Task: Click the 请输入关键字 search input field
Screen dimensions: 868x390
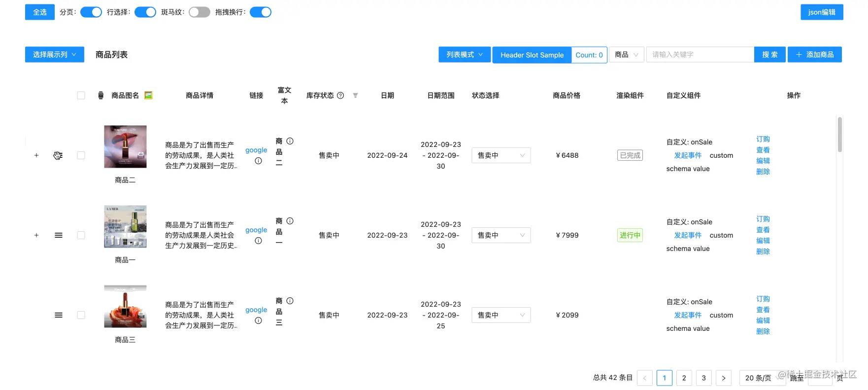Action: [x=700, y=55]
